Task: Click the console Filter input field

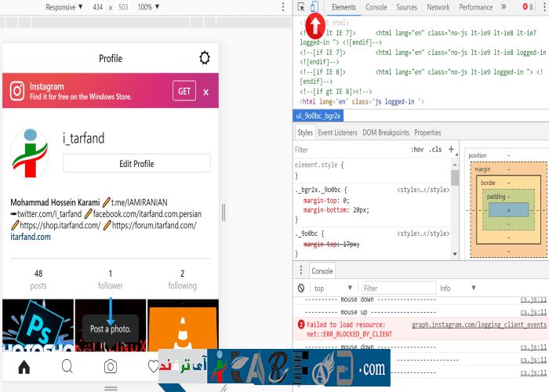Action: (396, 289)
